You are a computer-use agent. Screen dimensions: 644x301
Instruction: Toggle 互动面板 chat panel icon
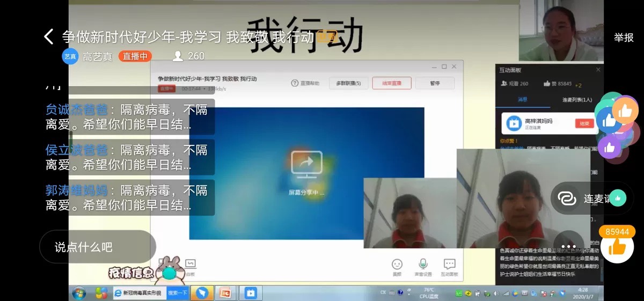coord(449,267)
